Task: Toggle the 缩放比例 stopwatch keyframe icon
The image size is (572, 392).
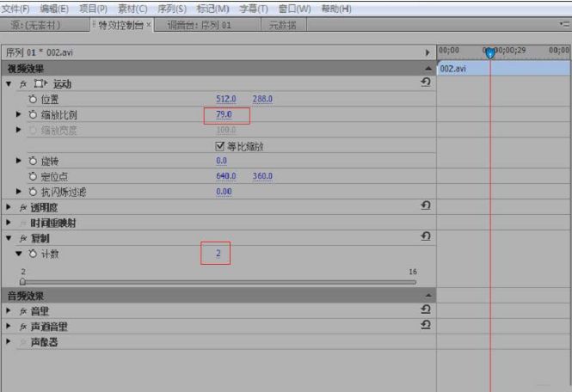Action: click(33, 114)
